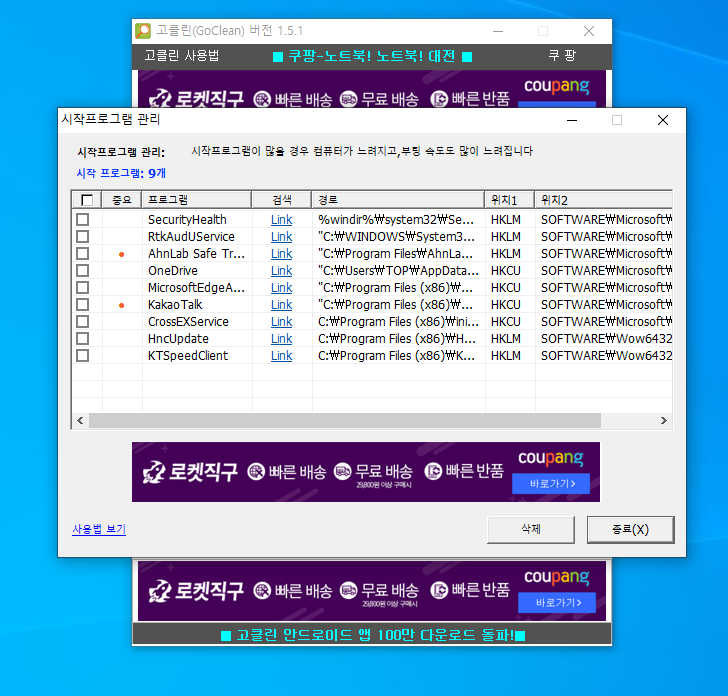Viewport: 728px width, 696px height.
Task: Sort by the 중요 column header
Action: coord(122,200)
